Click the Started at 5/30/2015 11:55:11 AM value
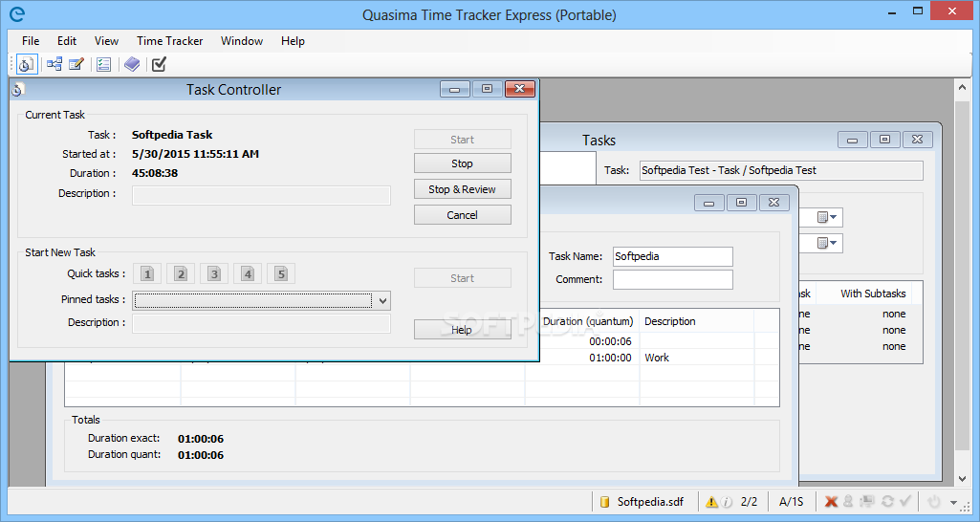Screen dimensions: 980x522 195,154
